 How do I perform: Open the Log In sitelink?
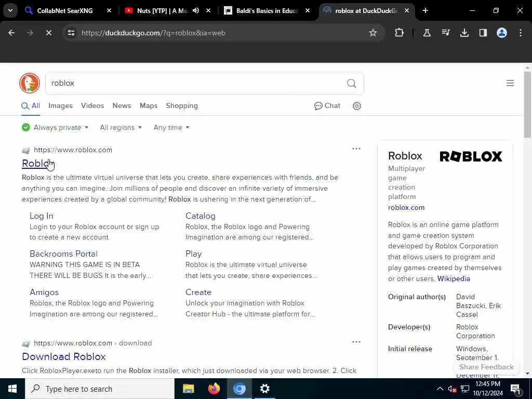point(42,216)
